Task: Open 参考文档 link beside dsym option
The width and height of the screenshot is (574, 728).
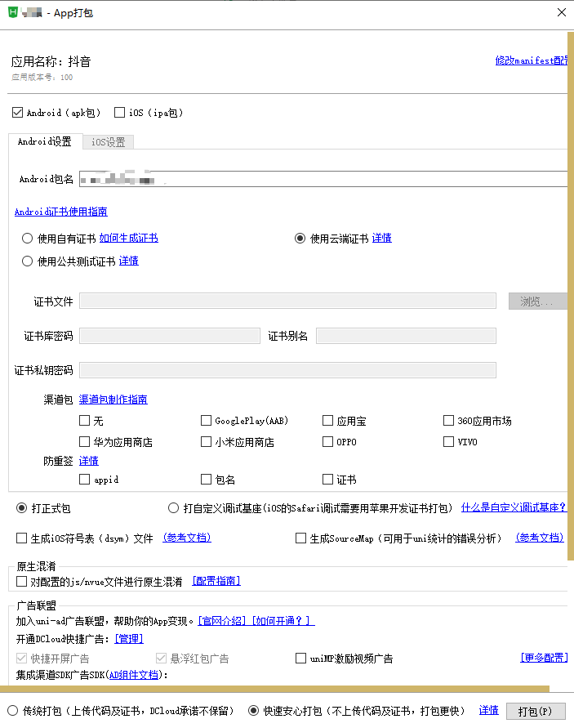Action: tap(187, 538)
